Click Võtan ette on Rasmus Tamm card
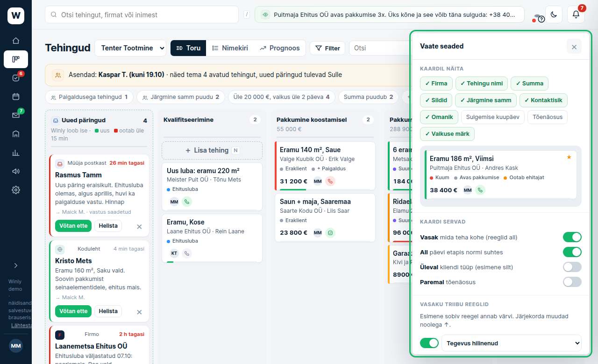This screenshot has width=598, height=364. point(73,226)
